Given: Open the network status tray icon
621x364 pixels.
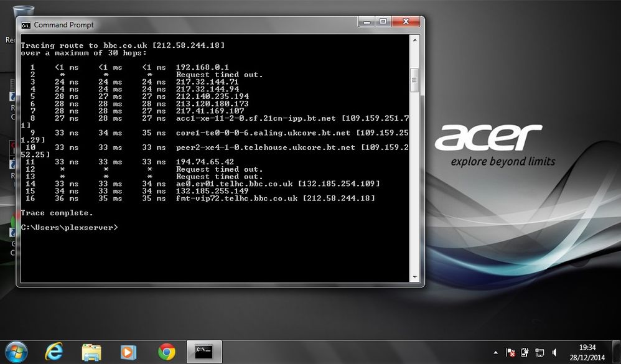Looking at the screenshot, I should tap(539, 352).
